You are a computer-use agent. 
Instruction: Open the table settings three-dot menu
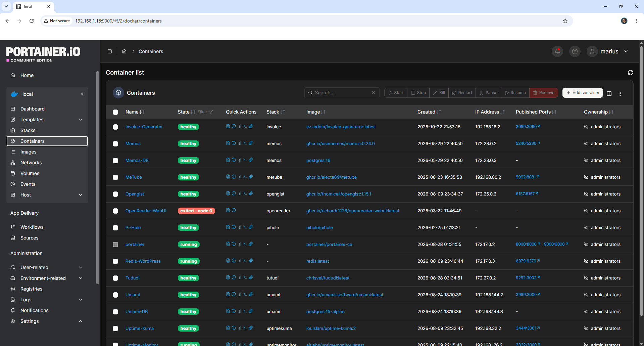pos(620,94)
